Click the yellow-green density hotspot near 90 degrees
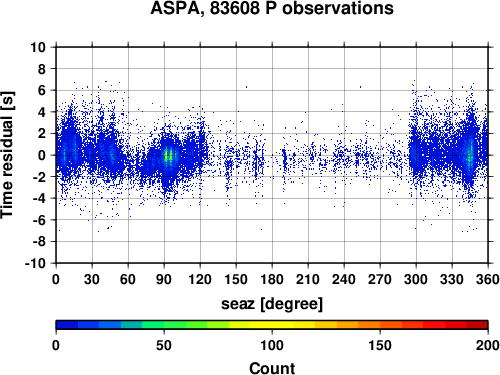 coord(166,156)
